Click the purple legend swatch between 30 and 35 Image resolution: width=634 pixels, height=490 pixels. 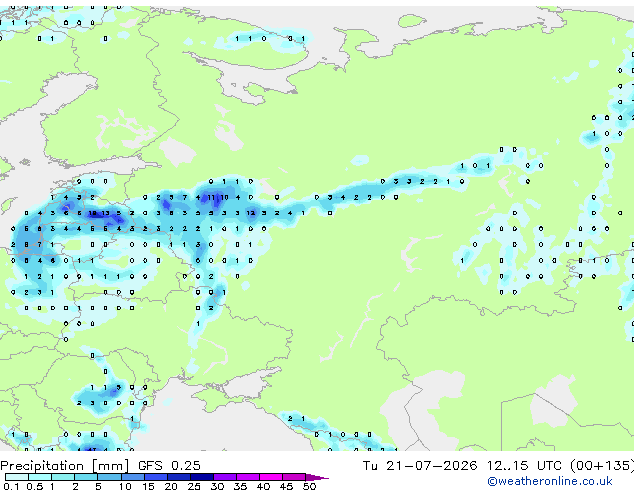click(224, 477)
